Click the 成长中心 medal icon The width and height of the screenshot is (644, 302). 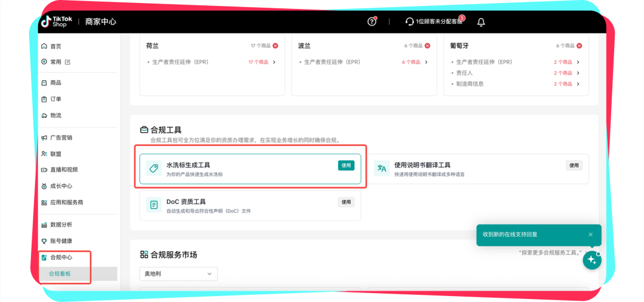[44, 186]
